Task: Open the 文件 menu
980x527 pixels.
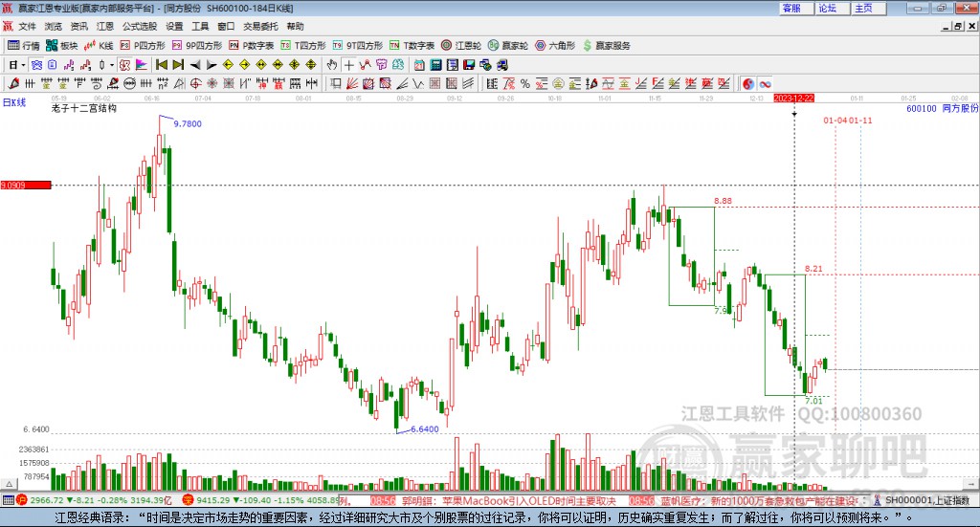Action: tap(27, 26)
